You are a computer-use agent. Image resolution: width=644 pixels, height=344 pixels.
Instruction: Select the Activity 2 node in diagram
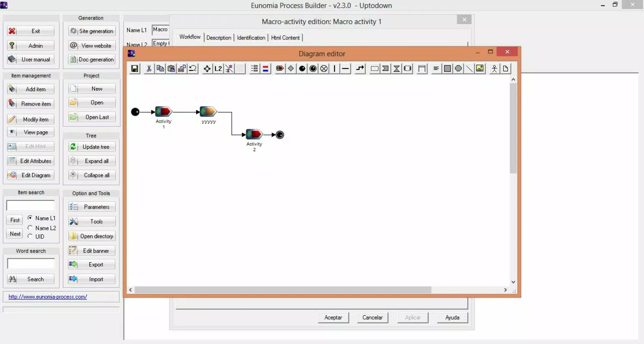(x=255, y=135)
